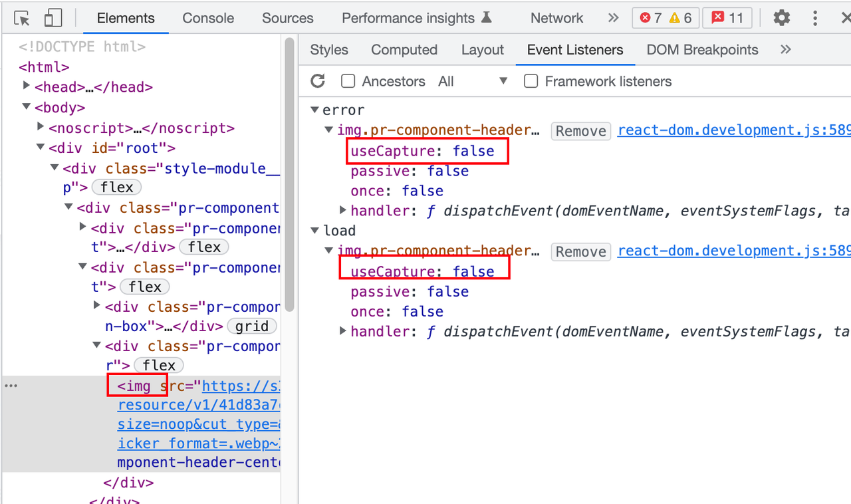Enable the Framework listeners checkbox
The image size is (851, 504).
tap(531, 81)
